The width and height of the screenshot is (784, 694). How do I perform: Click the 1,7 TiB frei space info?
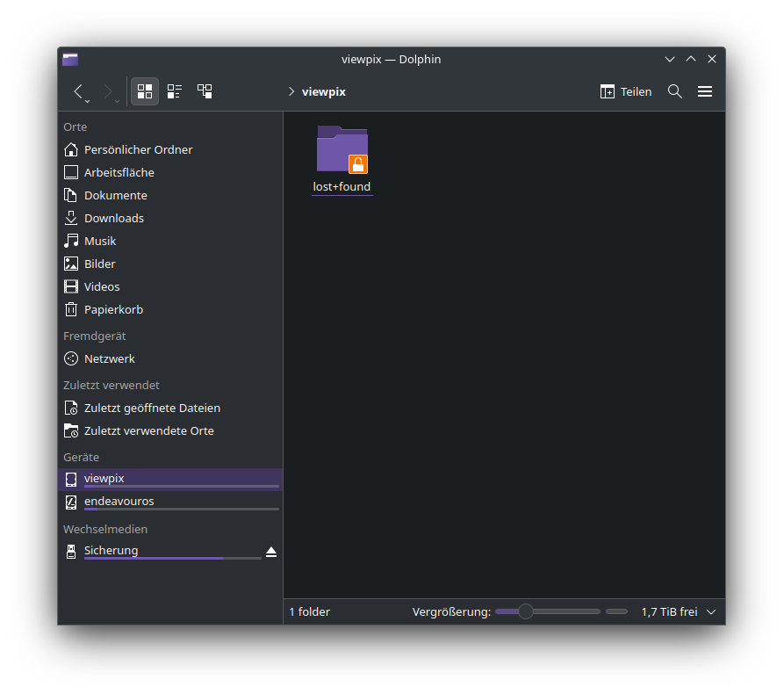tap(670, 612)
